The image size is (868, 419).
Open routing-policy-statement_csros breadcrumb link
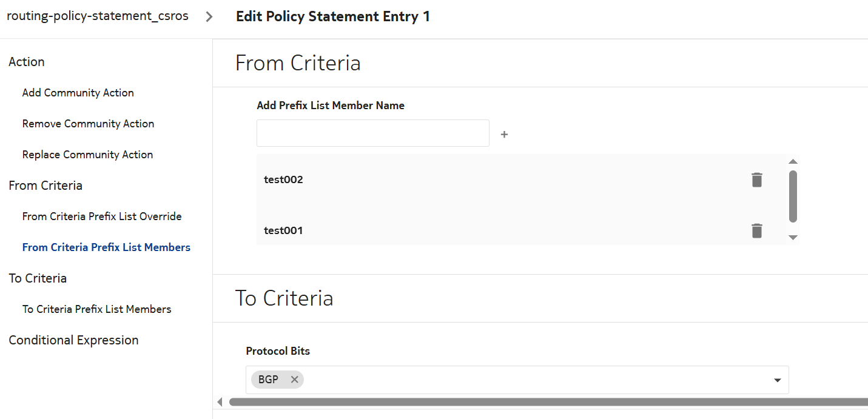click(x=98, y=16)
